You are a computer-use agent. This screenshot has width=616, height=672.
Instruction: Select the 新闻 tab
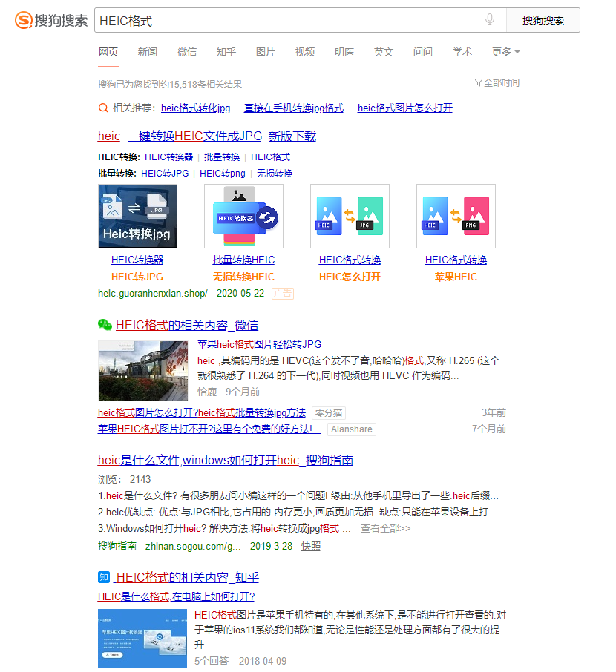pyautogui.click(x=148, y=52)
